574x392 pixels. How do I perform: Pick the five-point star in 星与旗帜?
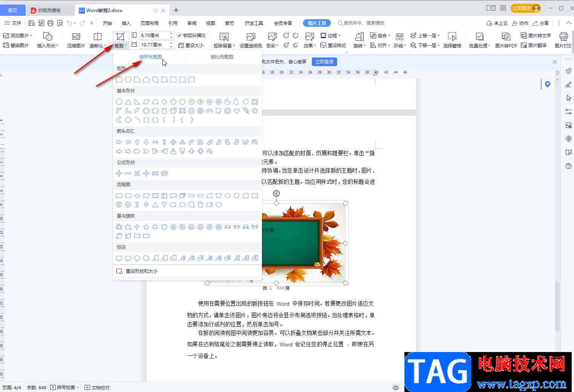[146, 227]
